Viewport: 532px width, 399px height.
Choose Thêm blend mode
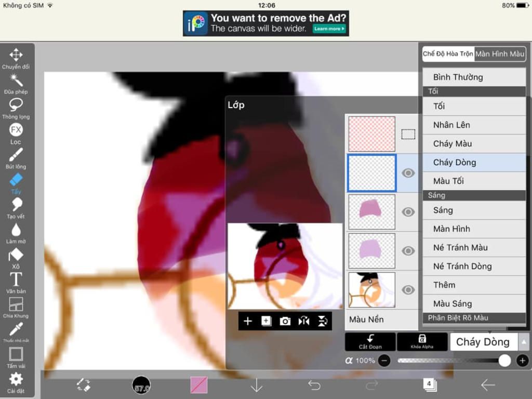tap(474, 285)
